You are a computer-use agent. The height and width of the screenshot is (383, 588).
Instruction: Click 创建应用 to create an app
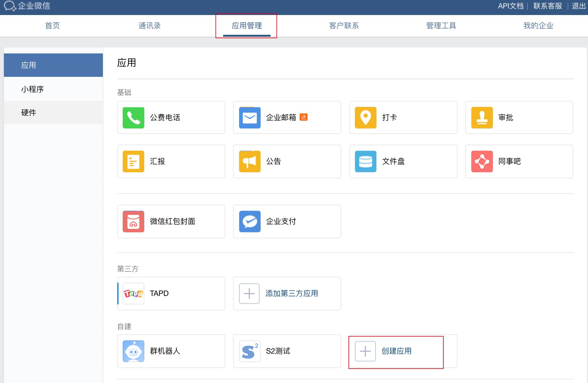tap(396, 351)
